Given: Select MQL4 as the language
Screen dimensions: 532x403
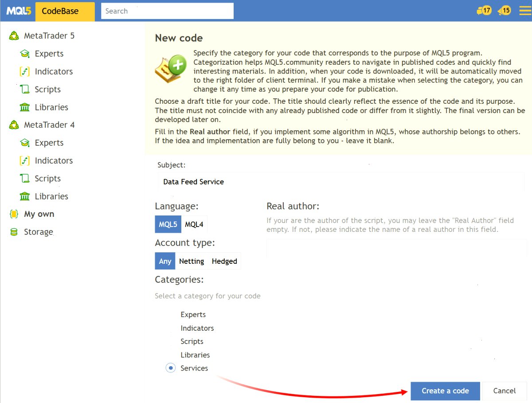Looking at the screenshot, I should (x=194, y=224).
